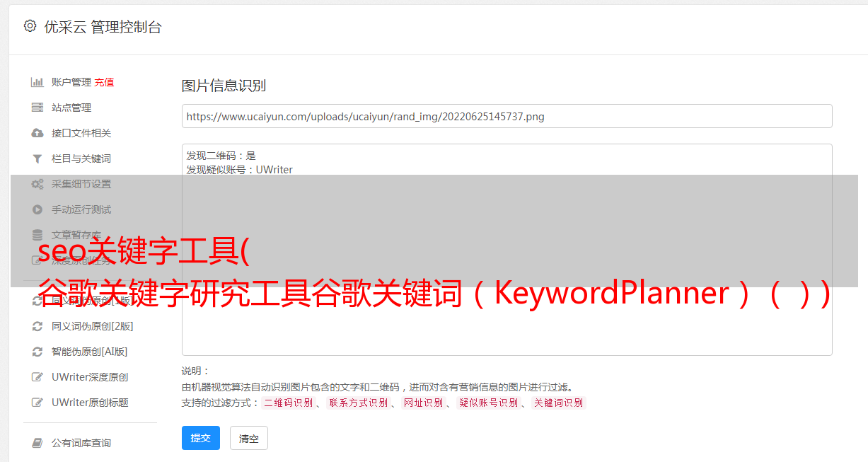The height and width of the screenshot is (462, 868).
Task: Click the refresh icon beside 智能伪原创[AI版]
Action: click(37, 352)
